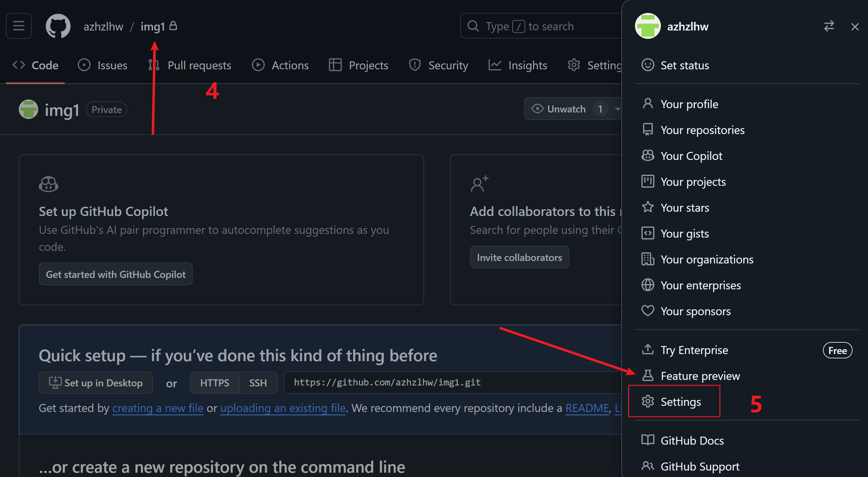
Task: Click the lock icon beside img1
Action: point(173,26)
